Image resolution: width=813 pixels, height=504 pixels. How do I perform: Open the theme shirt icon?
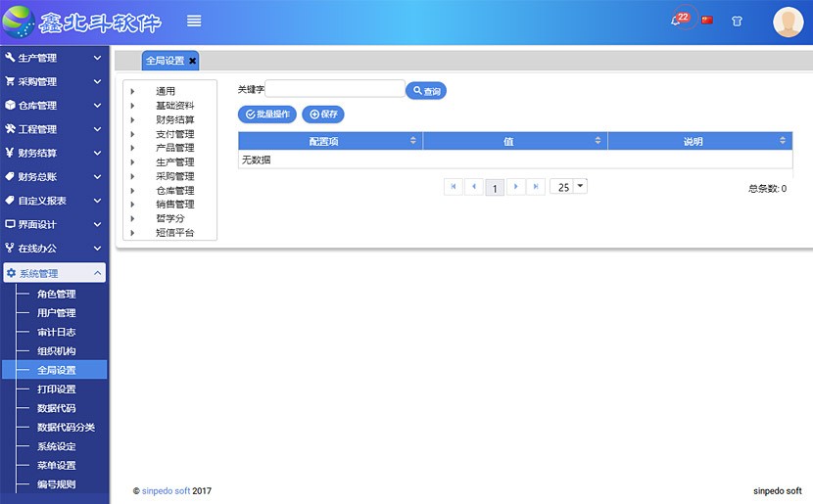coord(737,21)
